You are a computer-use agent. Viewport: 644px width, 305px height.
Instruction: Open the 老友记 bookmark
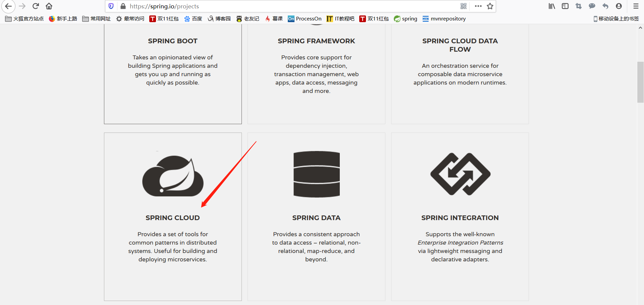tap(248, 19)
